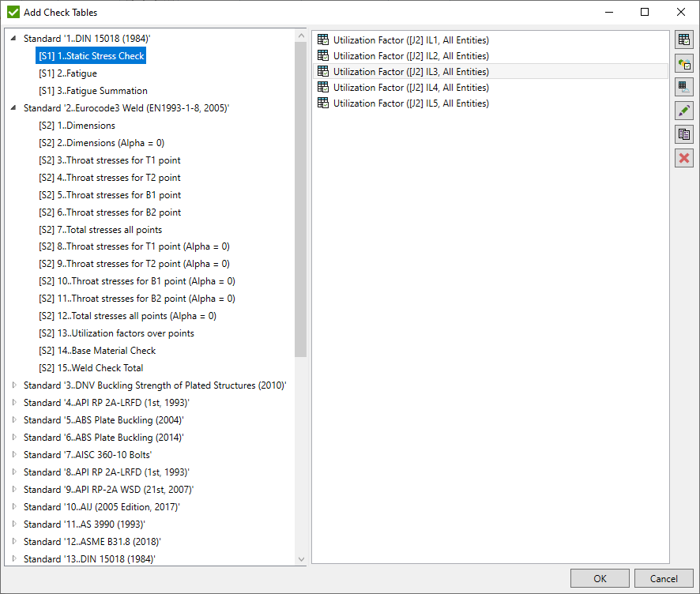
Task: Click the Add Check Table icon
Action: [683, 39]
